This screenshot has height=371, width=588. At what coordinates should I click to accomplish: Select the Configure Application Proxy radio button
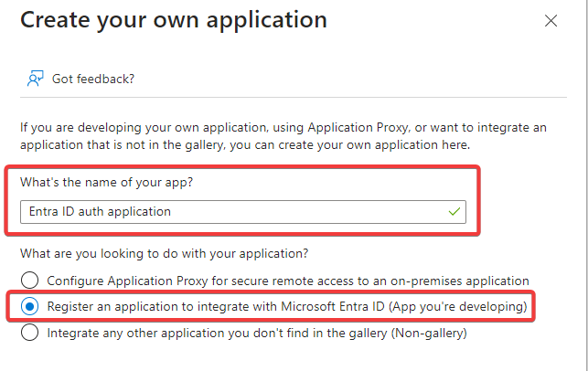point(30,281)
